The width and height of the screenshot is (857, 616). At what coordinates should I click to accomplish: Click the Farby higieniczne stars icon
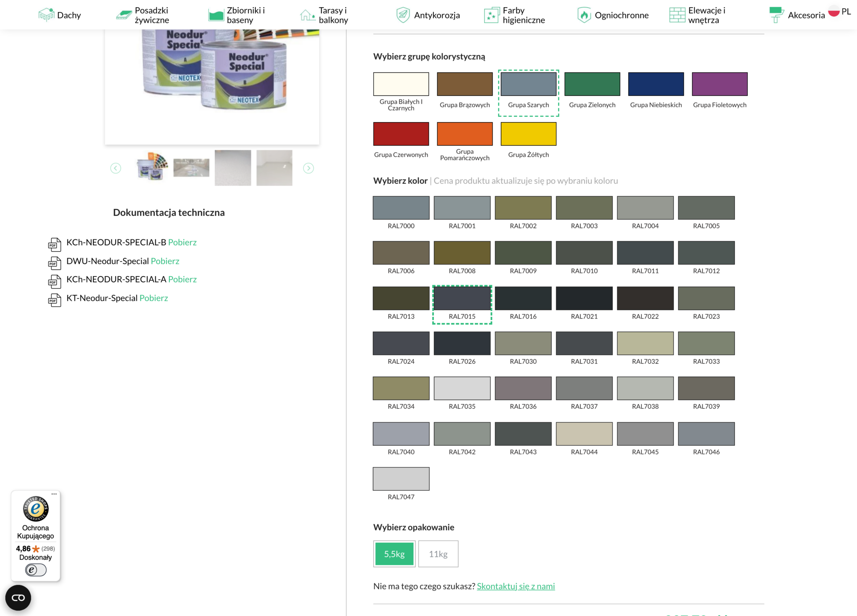(x=492, y=15)
